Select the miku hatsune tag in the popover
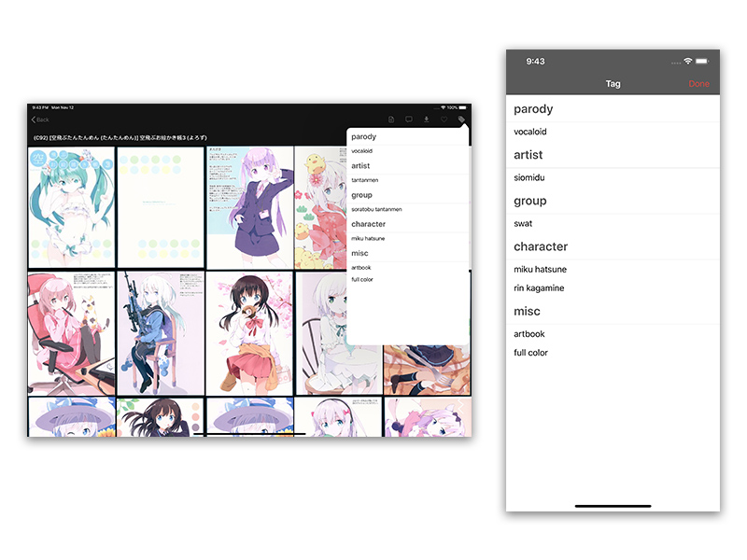 368,238
